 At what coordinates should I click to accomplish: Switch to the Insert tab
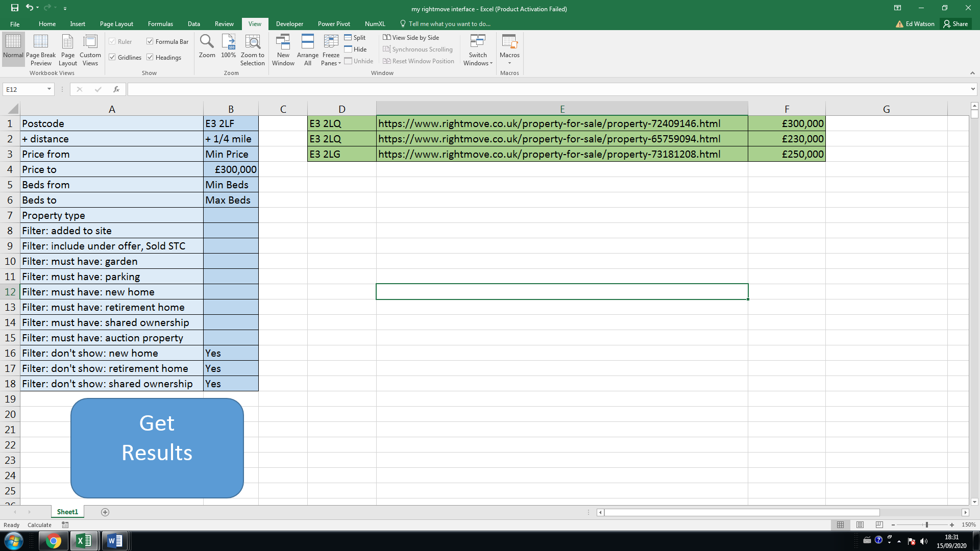[x=78, y=24]
